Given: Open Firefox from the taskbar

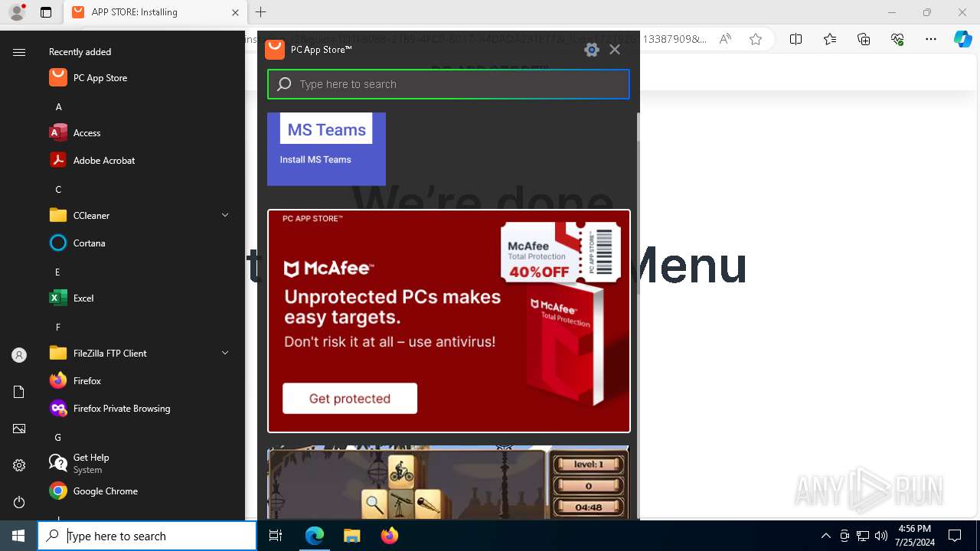Looking at the screenshot, I should 389,536.
